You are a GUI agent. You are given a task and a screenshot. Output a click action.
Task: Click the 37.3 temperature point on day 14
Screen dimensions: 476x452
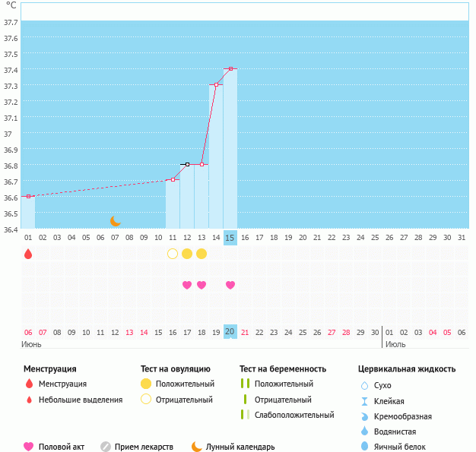216,84
